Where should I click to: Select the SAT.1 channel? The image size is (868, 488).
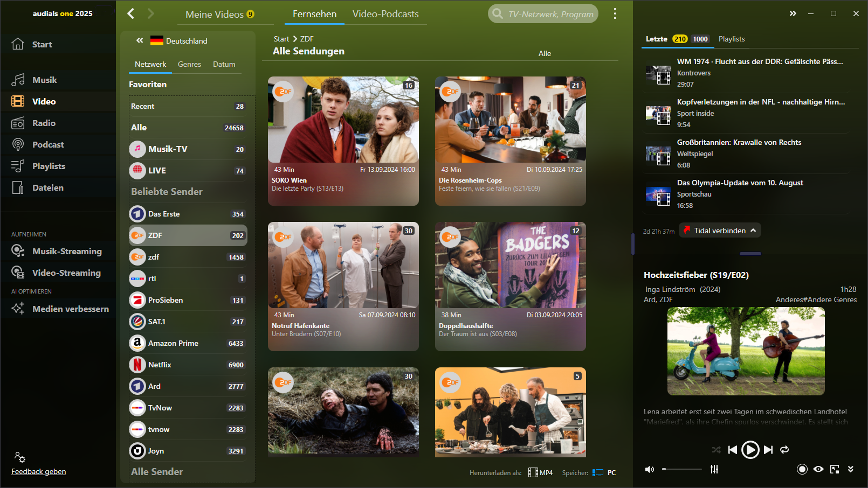pos(188,322)
